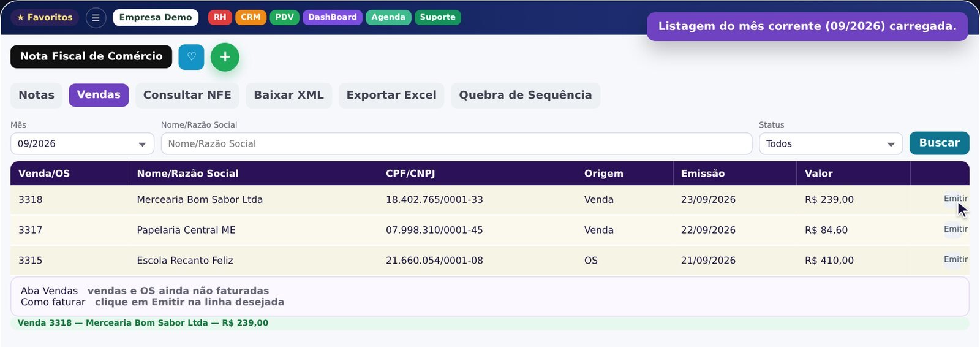
Task: Click emission date 22/09/2026
Action: point(708,231)
